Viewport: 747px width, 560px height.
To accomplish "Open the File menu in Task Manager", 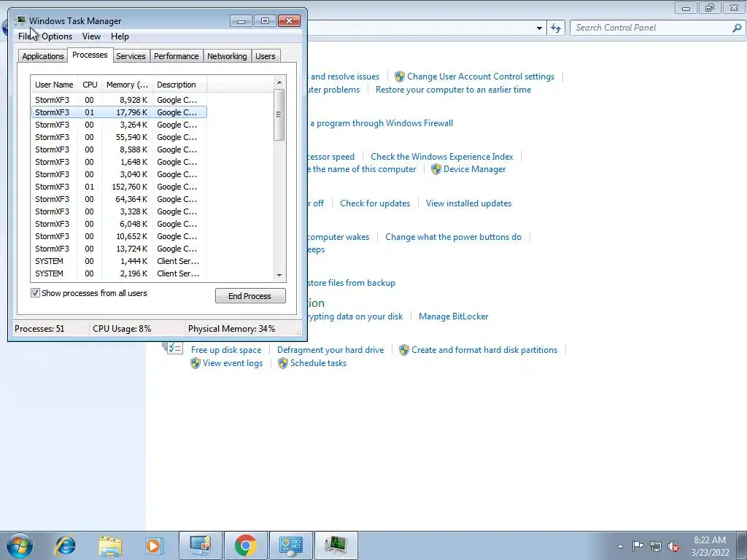I will pyautogui.click(x=25, y=36).
